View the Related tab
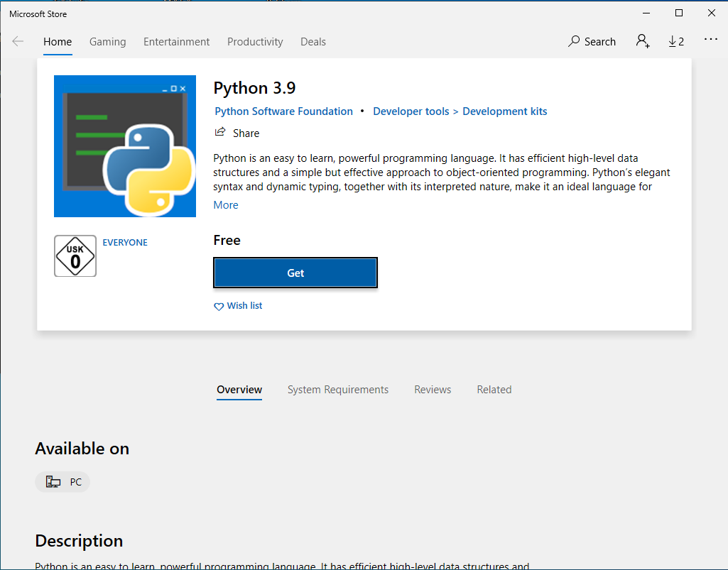Image resolution: width=728 pixels, height=570 pixels. (x=494, y=390)
